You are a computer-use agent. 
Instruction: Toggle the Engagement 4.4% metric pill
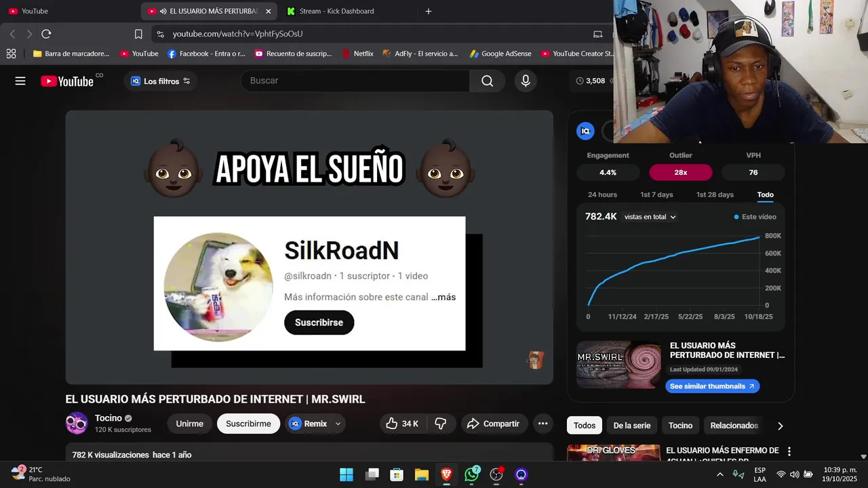point(608,173)
